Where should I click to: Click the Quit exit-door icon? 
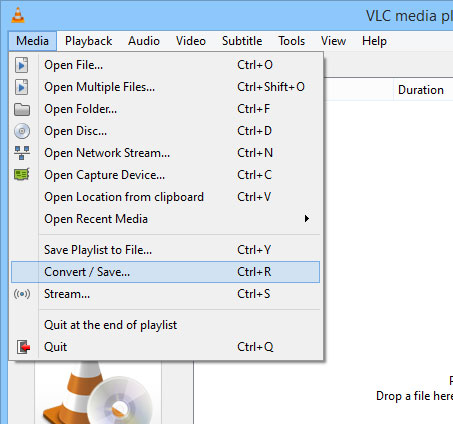coord(23,347)
